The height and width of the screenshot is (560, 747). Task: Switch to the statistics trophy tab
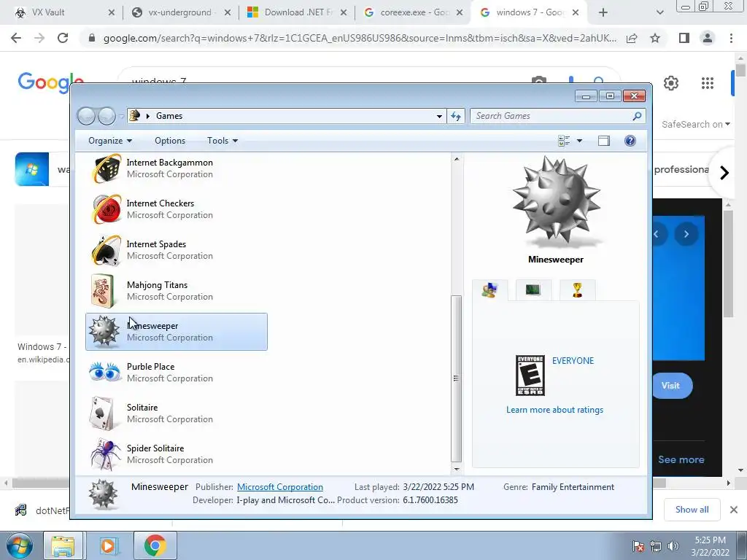coord(577,289)
